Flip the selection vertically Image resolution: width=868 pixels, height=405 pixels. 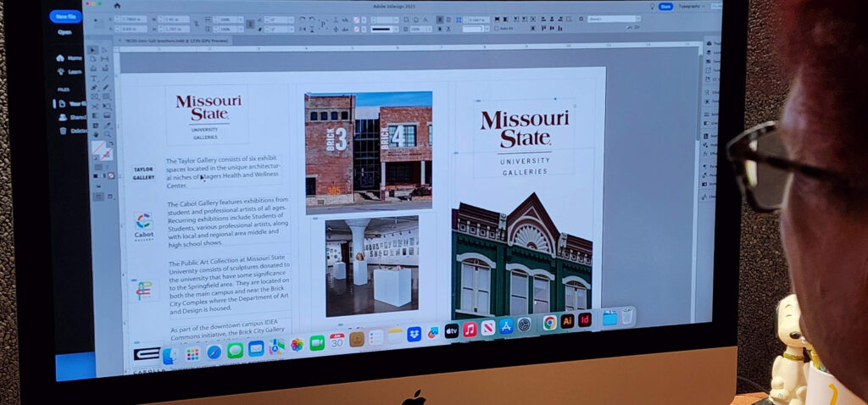312,30
